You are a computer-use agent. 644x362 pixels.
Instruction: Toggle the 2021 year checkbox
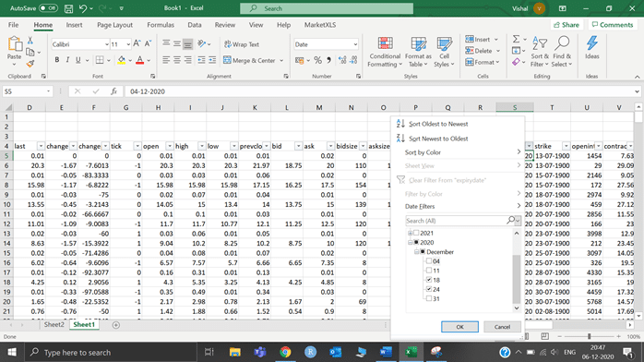tap(416, 233)
